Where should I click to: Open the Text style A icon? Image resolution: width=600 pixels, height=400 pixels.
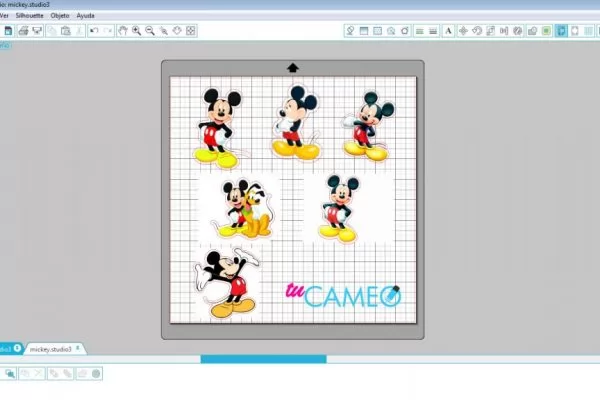click(448, 31)
